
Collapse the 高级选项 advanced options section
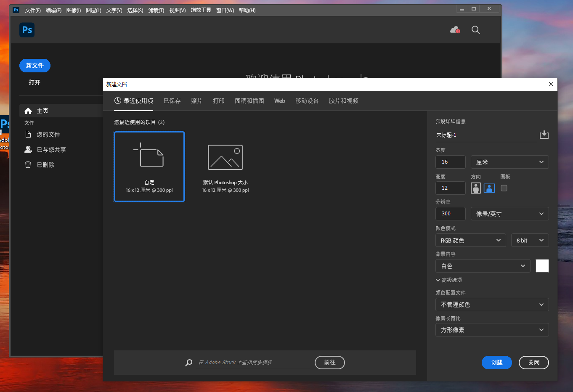pos(448,280)
